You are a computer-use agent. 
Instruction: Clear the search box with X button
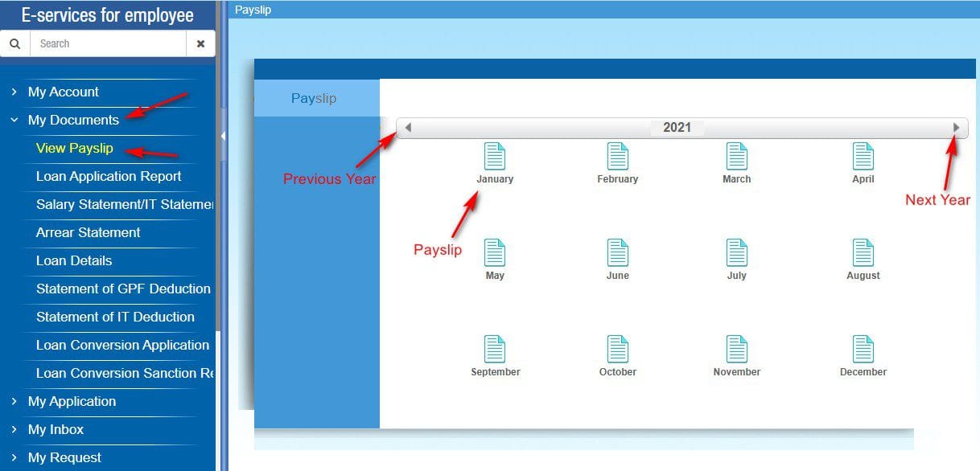(200, 44)
